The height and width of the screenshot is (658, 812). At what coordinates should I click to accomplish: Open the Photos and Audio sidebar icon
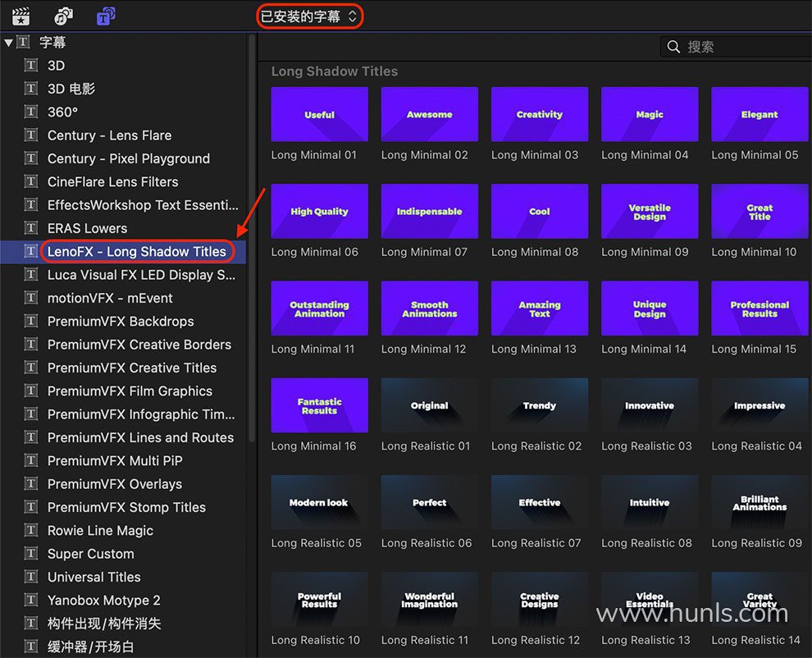(63, 16)
